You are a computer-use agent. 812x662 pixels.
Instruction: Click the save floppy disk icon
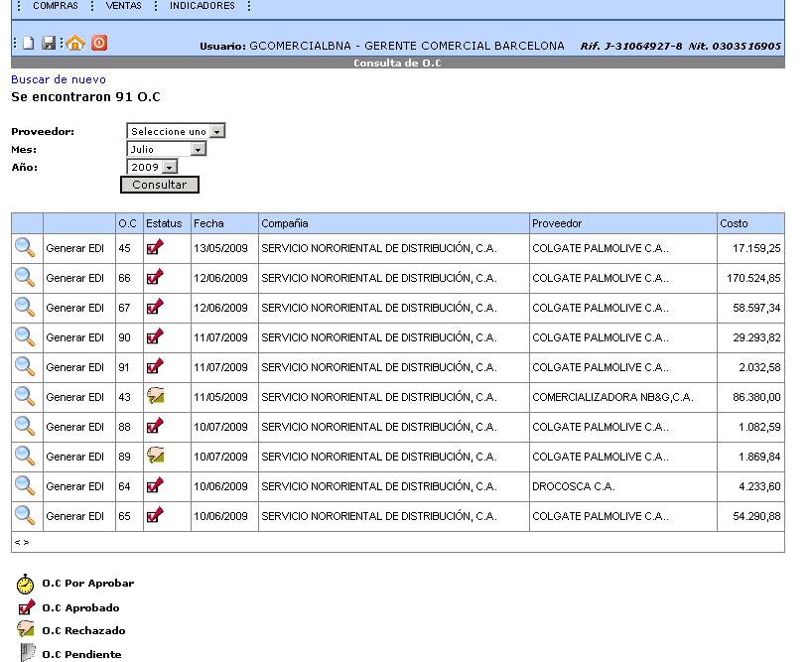pyautogui.click(x=49, y=43)
